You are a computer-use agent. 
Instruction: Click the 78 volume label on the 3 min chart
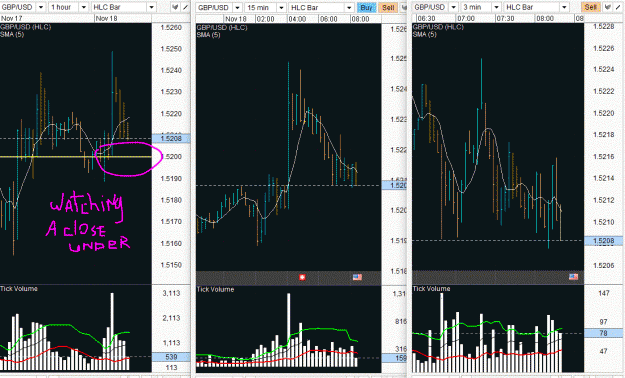pyautogui.click(x=603, y=333)
